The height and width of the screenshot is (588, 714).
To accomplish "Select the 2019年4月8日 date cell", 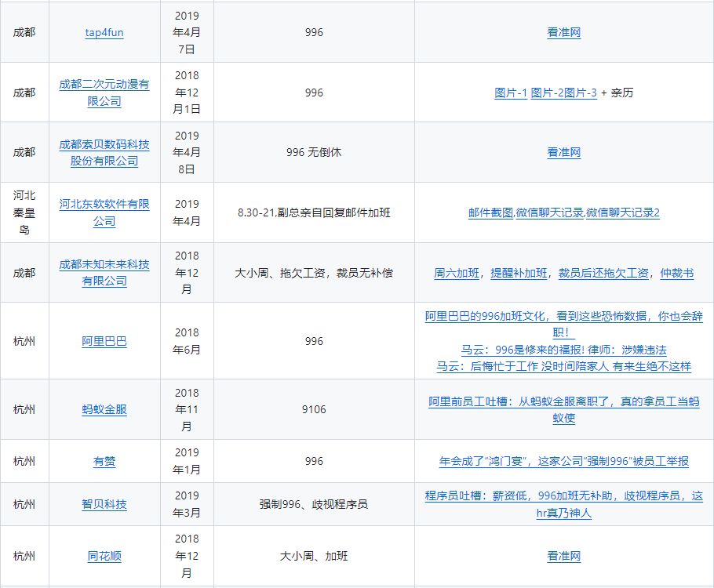I will pos(187,152).
